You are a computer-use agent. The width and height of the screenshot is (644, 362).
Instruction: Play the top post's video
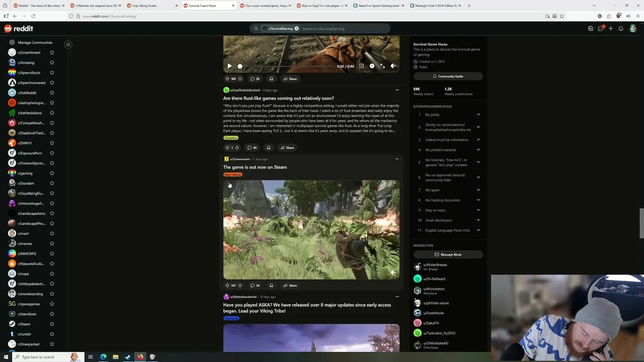(x=229, y=66)
